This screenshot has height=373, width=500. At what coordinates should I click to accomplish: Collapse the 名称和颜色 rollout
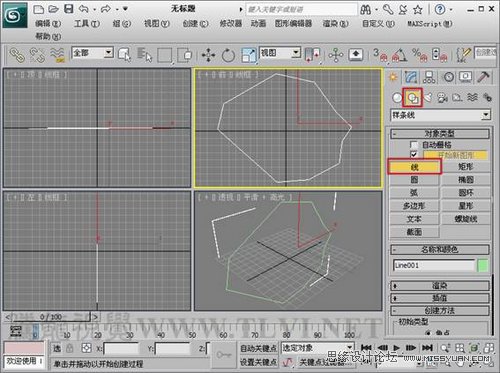[440, 249]
